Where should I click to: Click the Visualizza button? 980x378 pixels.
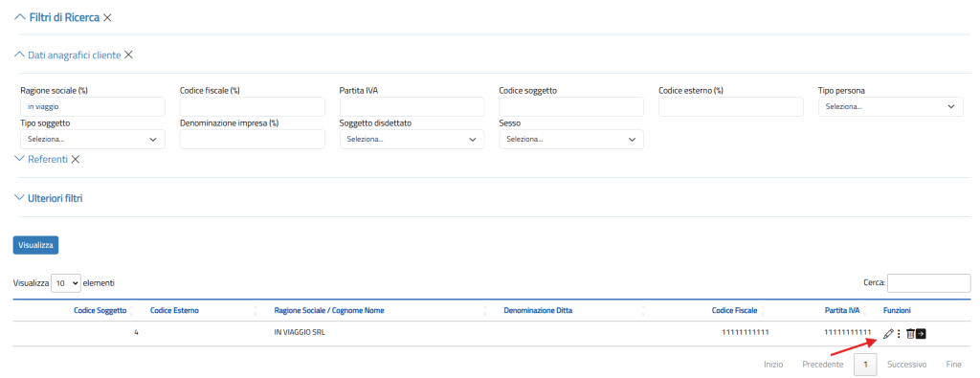click(35, 245)
